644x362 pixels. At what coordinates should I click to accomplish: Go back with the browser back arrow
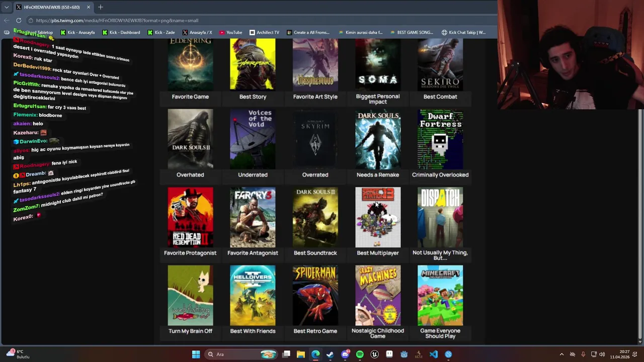click(6, 20)
